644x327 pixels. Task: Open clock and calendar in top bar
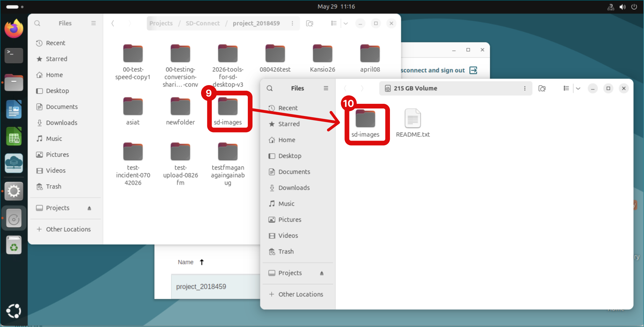(x=336, y=7)
